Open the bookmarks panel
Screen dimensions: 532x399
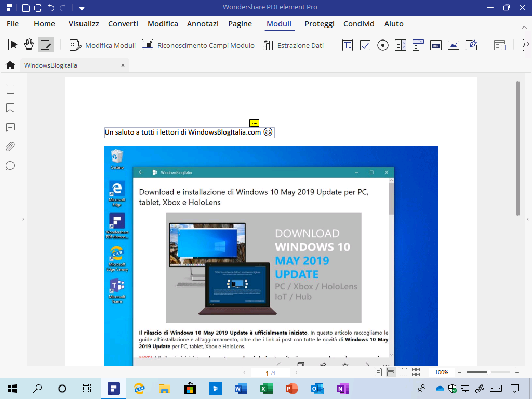point(10,108)
